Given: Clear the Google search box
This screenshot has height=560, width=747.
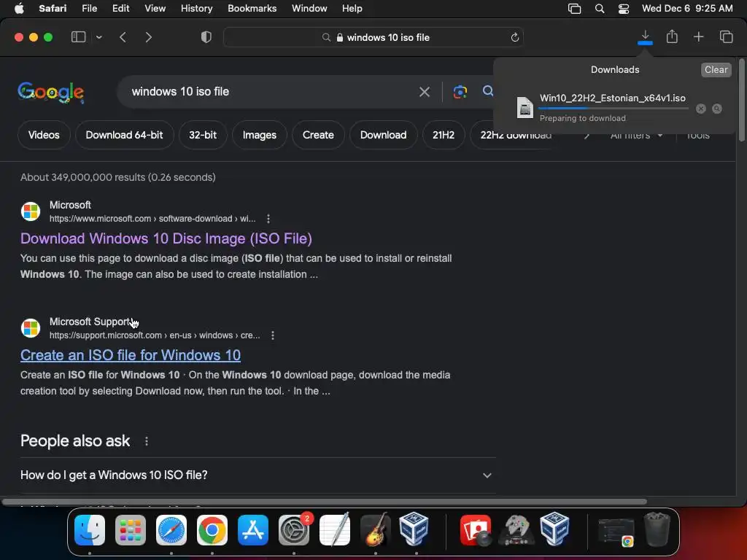Looking at the screenshot, I should click(x=424, y=91).
